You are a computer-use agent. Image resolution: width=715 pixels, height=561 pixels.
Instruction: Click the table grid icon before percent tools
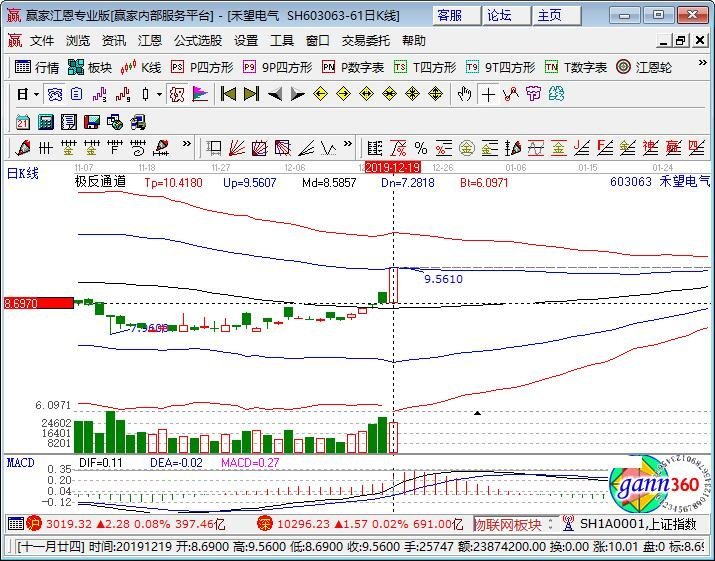pyautogui.click(x=374, y=148)
